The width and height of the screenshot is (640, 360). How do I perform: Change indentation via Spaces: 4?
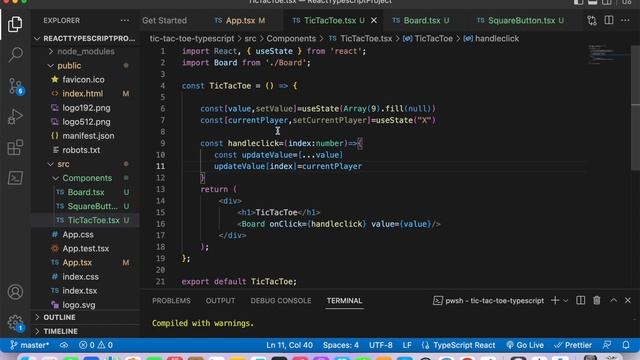pyautogui.click(x=341, y=345)
